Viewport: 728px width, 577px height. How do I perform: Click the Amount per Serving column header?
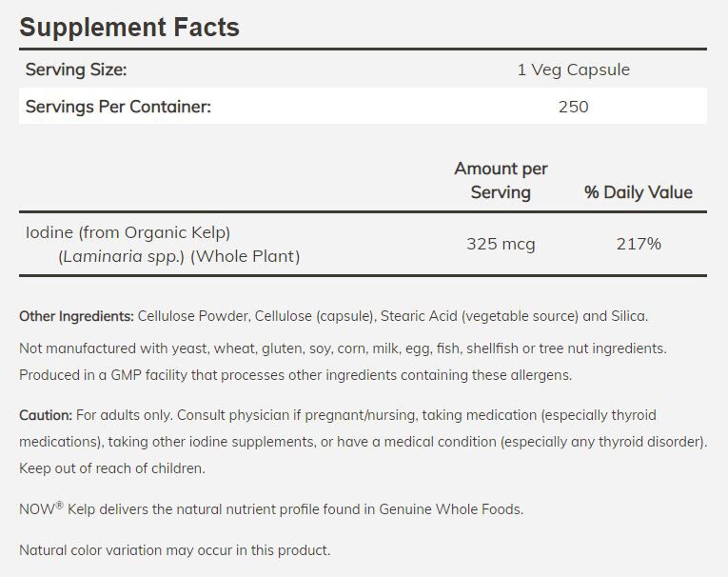click(501, 180)
